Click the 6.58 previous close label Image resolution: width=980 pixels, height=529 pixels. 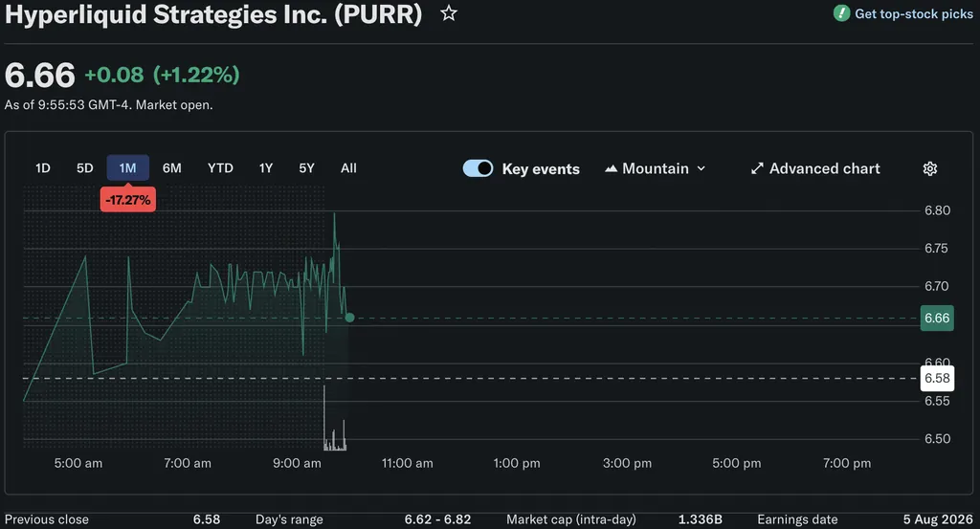937,378
